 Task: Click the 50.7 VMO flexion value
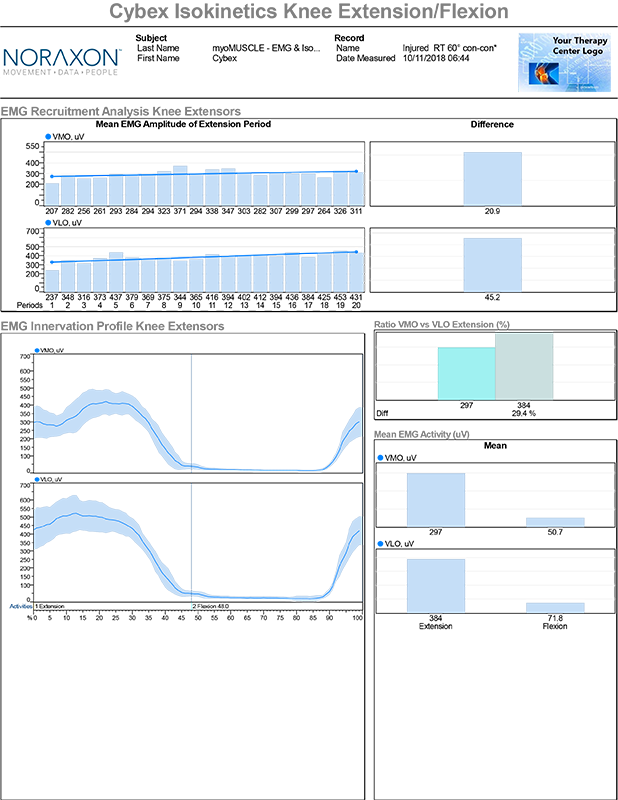(555, 532)
